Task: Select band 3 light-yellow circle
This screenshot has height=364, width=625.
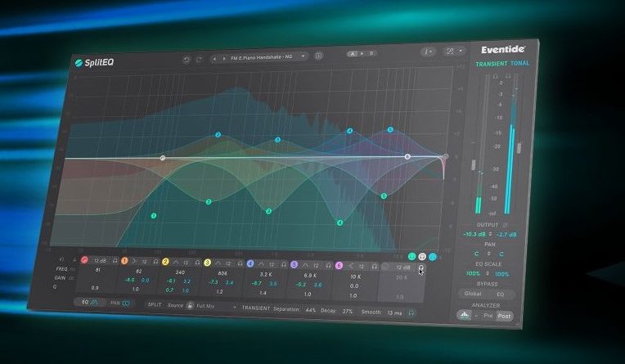Action: 207,263
